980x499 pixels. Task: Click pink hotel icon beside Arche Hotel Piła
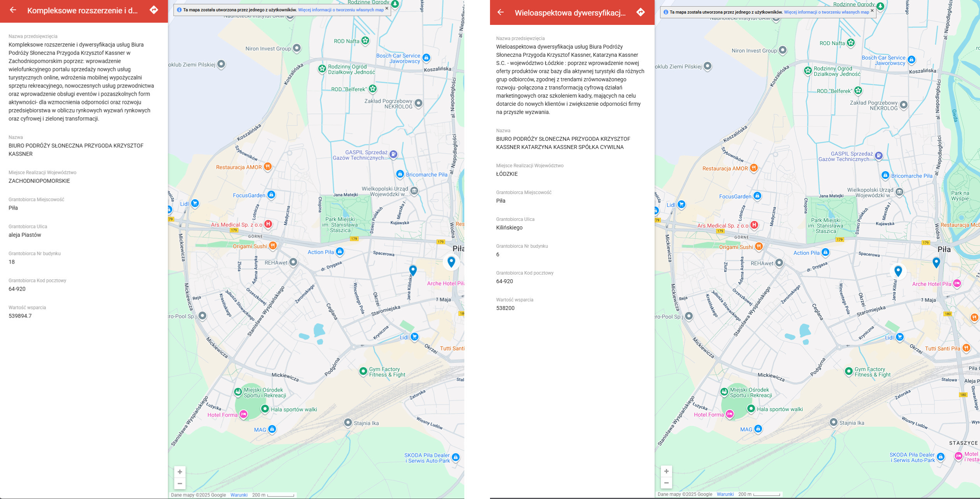point(957,284)
